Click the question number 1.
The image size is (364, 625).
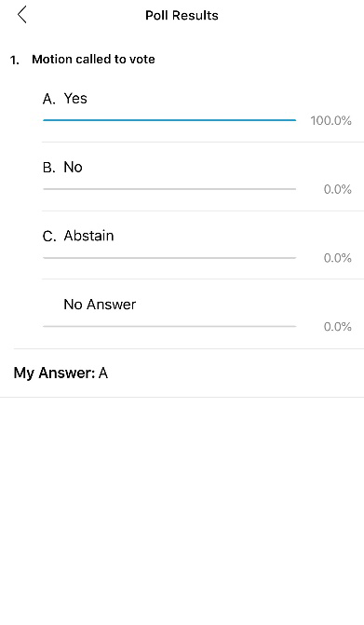click(15, 61)
